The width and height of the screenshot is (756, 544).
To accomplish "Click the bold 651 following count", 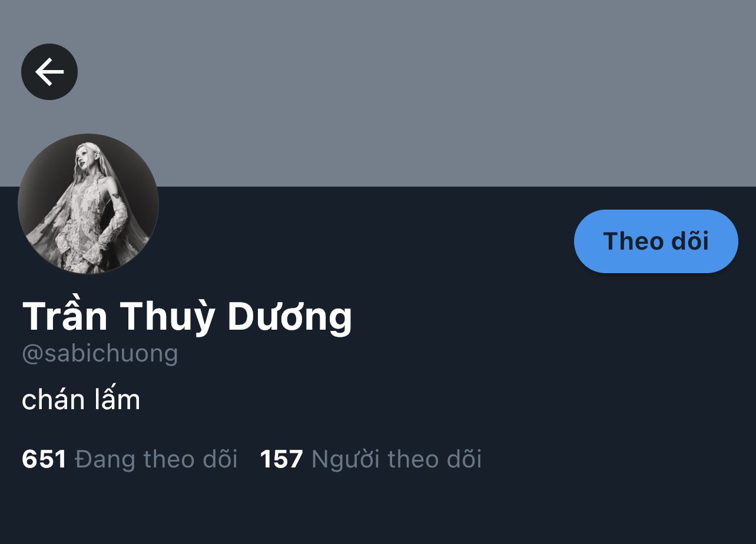I will (x=44, y=459).
